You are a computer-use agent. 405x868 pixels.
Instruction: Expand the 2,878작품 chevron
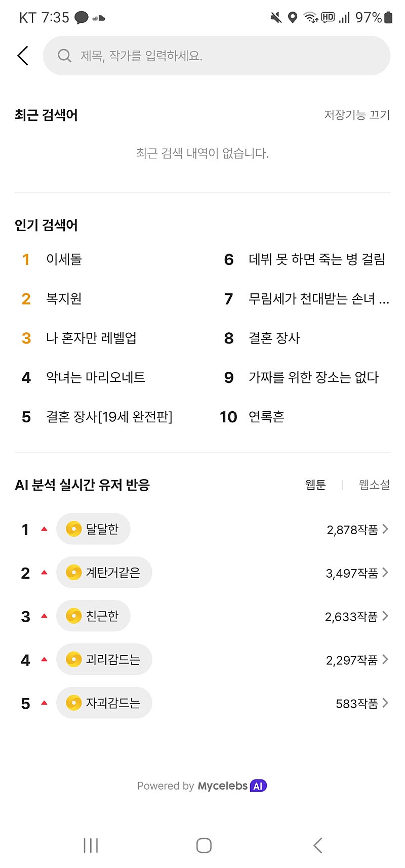pos(385,529)
